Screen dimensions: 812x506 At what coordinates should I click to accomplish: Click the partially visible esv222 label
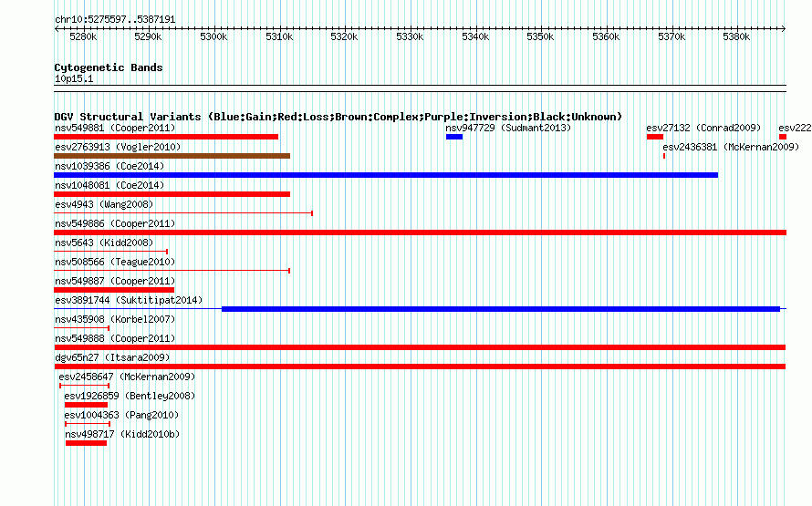(x=795, y=128)
